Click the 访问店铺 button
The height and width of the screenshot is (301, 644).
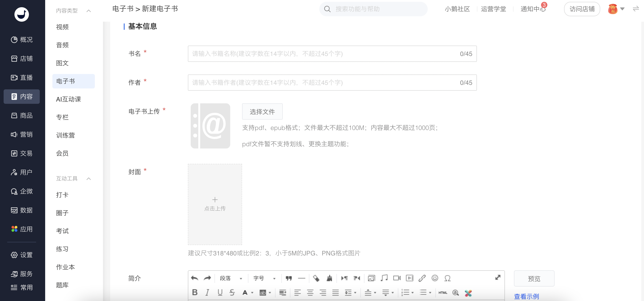click(x=582, y=9)
